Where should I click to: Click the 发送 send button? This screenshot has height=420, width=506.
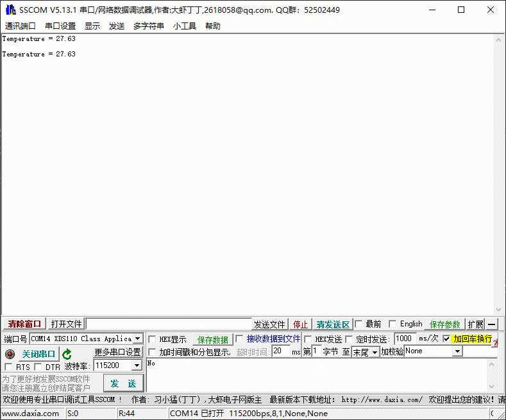click(x=123, y=383)
